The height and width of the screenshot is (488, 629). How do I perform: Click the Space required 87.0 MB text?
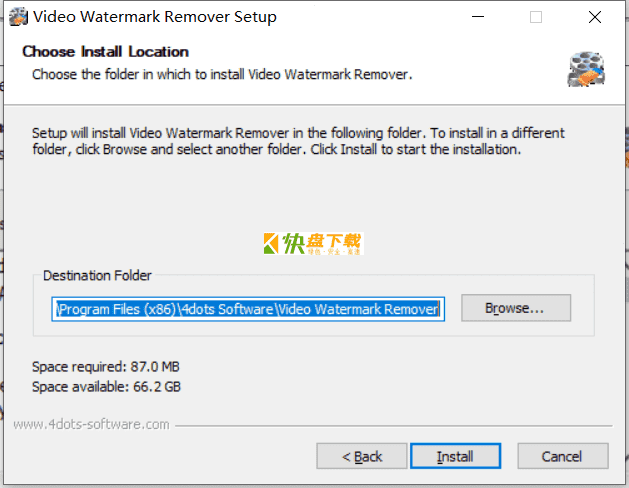tap(106, 367)
